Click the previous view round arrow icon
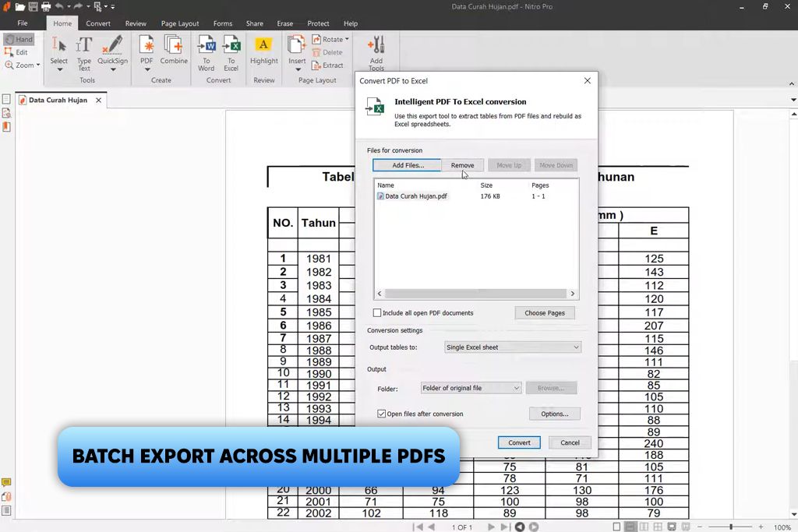This screenshot has height=532, width=798. click(x=520, y=527)
